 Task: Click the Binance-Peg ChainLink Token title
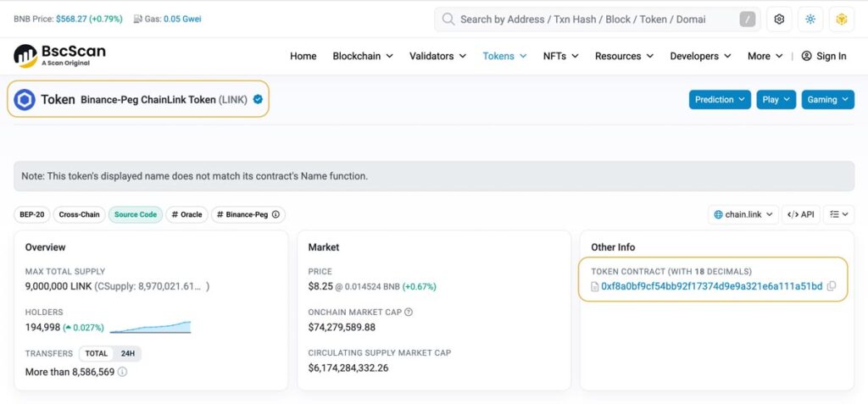click(x=164, y=100)
